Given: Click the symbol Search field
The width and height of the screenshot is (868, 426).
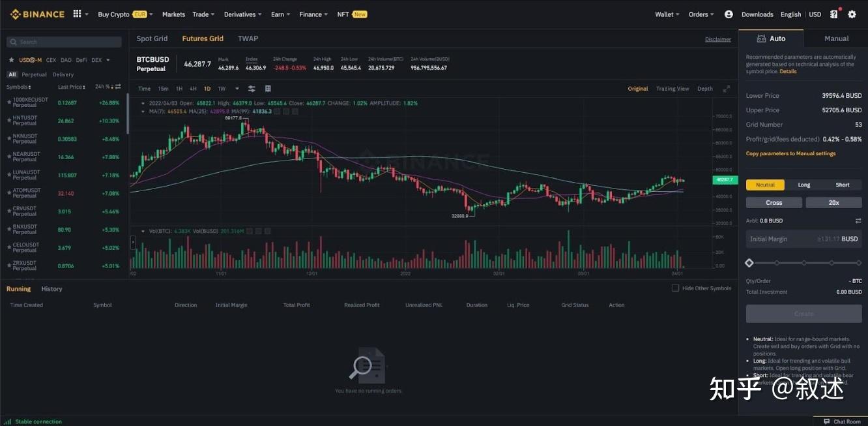Looking at the screenshot, I should point(64,42).
